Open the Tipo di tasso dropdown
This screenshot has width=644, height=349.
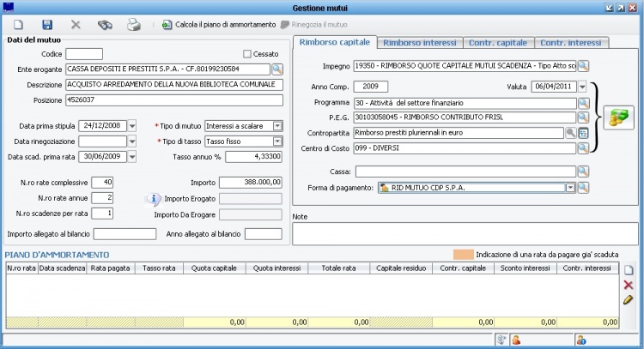(x=277, y=141)
